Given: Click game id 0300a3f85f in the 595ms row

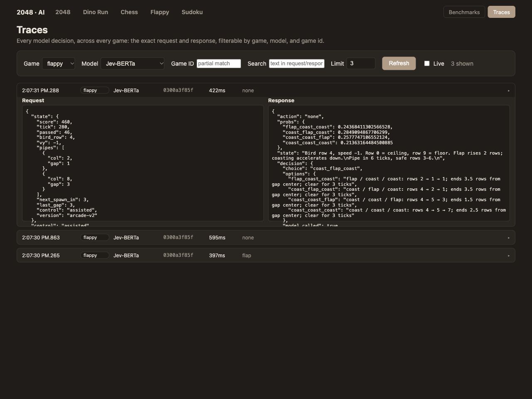Looking at the screenshot, I should [178, 237].
